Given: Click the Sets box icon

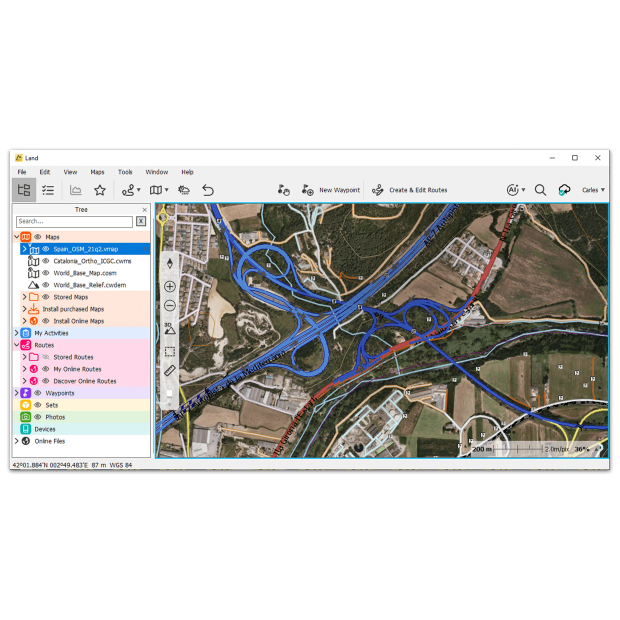Looking at the screenshot, I should click(26, 405).
